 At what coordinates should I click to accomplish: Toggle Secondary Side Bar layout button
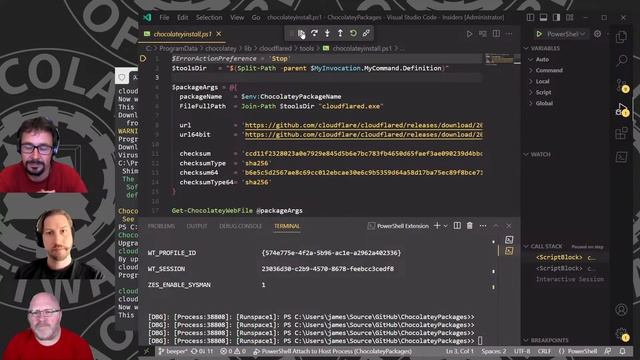556,18
